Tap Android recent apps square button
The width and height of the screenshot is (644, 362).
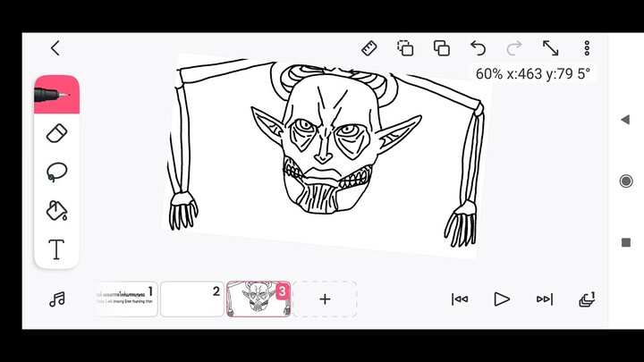point(626,242)
